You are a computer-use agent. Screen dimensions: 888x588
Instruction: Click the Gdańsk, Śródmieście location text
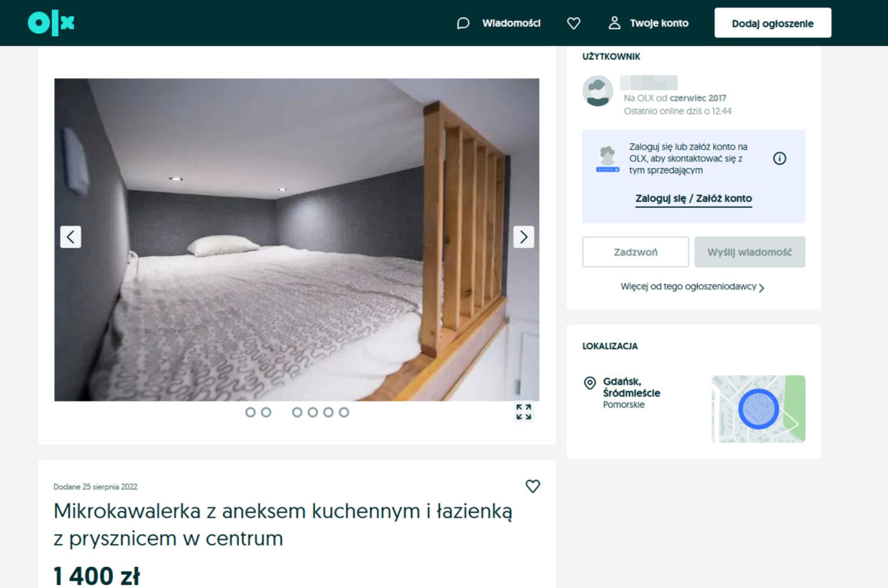tap(632, 387)
